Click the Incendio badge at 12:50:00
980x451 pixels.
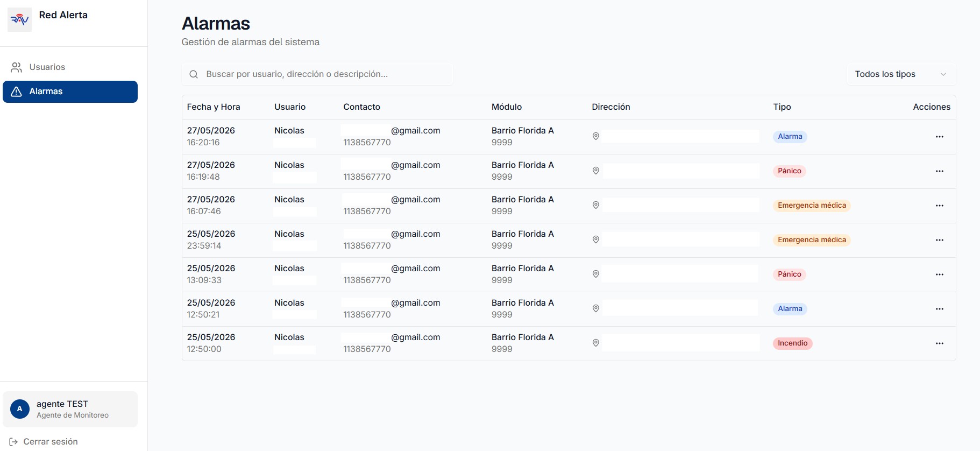[x=792, y=343]
